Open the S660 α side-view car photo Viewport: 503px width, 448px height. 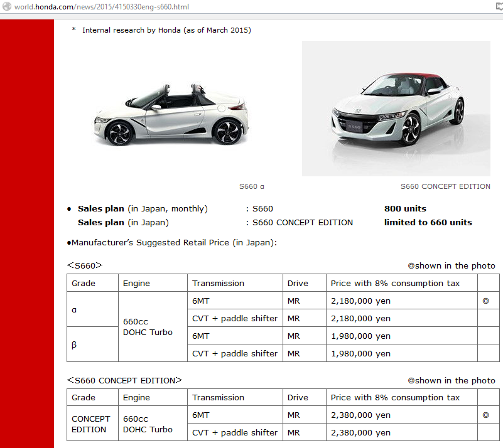171,114
